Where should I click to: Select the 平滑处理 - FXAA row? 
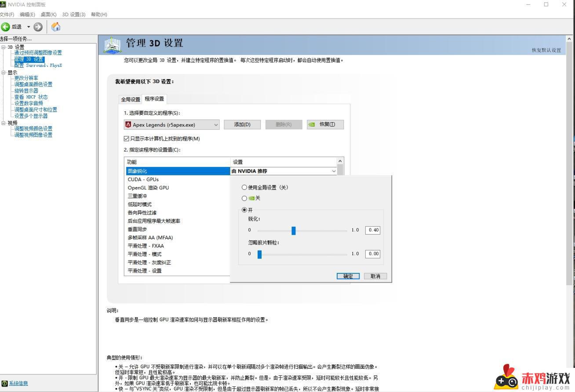point(178,246)
